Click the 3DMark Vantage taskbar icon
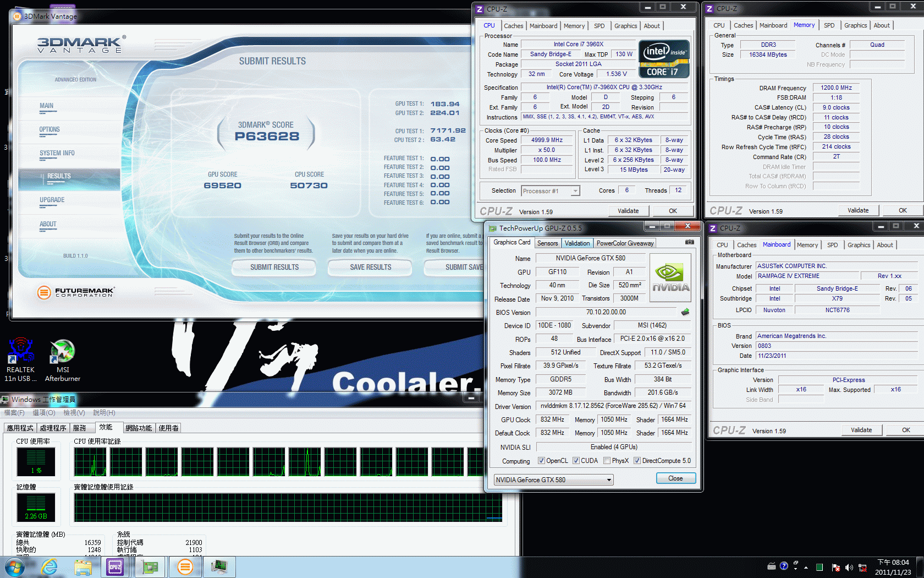924x578 pixels. click(185, 566)
